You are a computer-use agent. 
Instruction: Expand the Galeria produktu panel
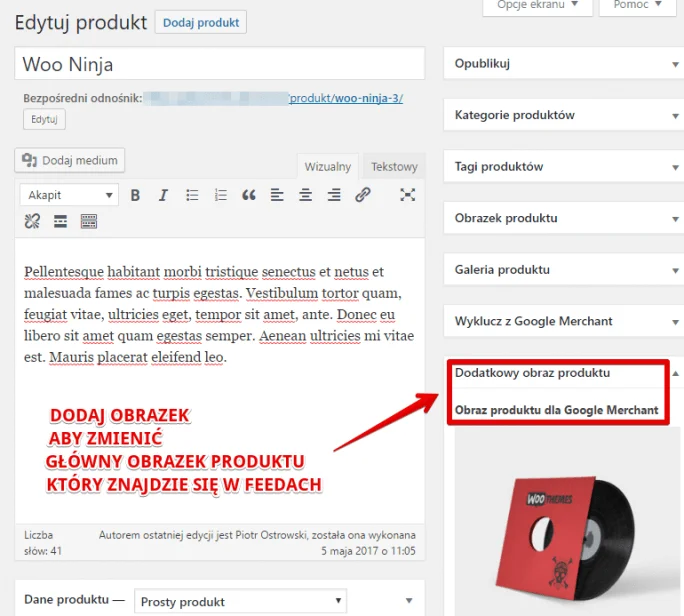pyautogui.click(x=675, y=270)
